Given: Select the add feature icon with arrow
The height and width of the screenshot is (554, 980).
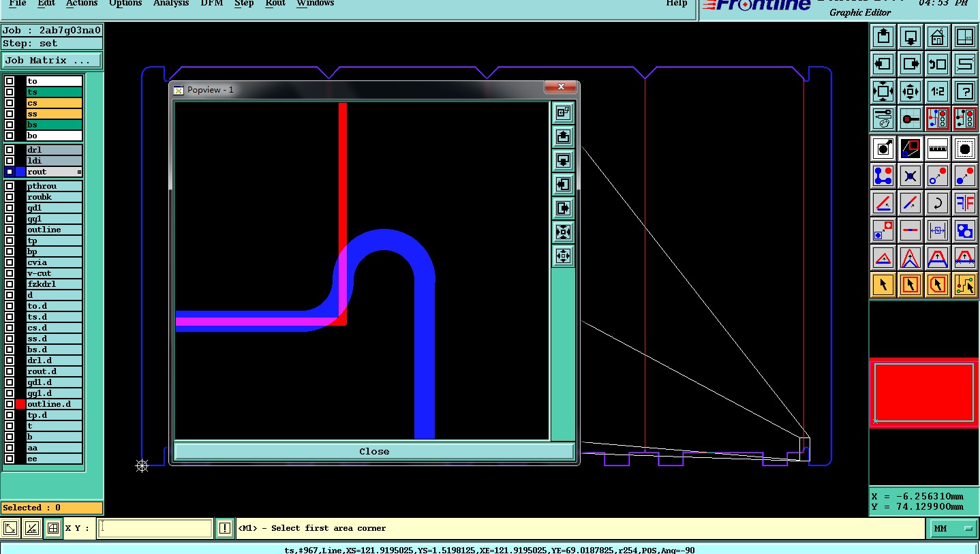Looking at the screenshot, I should click(x=883, y=148).
